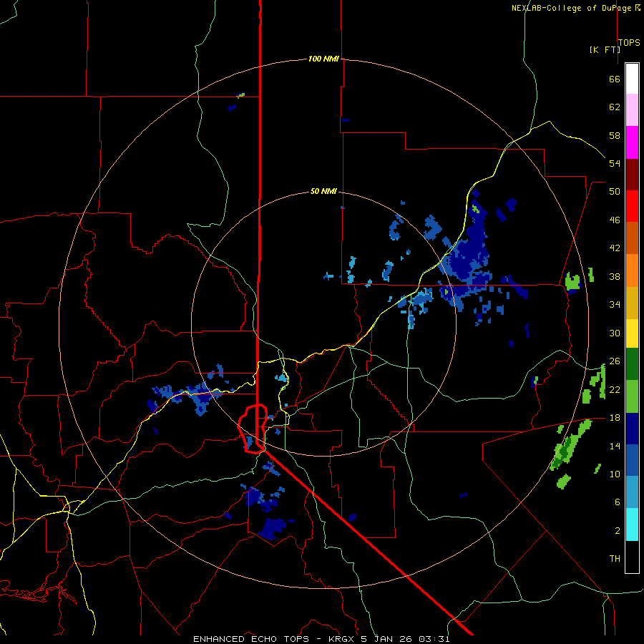Click the legend value '30'
The width and height of the screenshot is (644, 644).
tap(615, 333)
